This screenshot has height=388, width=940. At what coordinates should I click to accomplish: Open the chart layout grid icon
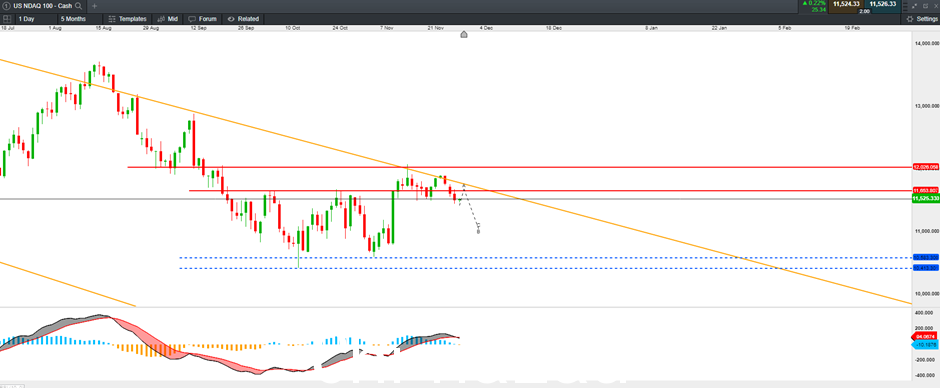tap(7, 19)
